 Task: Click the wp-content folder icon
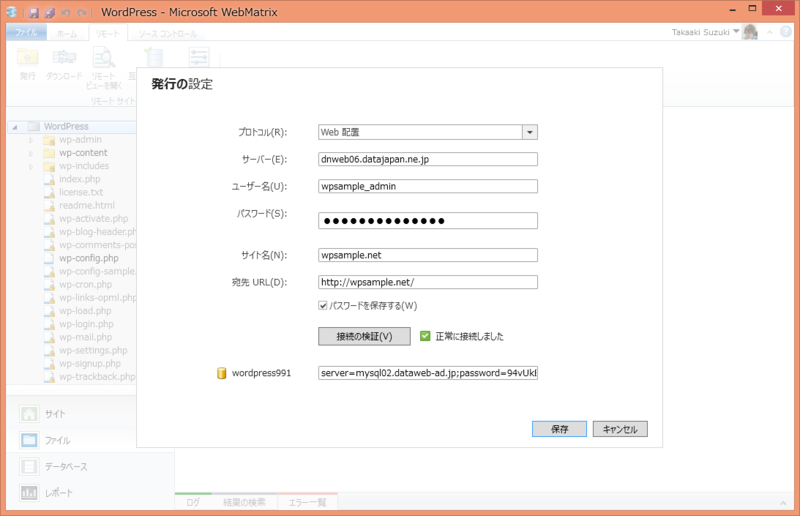pos(49,153)
